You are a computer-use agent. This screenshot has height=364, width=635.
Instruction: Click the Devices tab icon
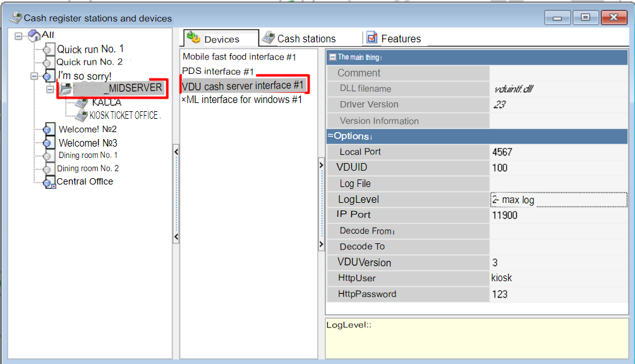click(193, 38)
